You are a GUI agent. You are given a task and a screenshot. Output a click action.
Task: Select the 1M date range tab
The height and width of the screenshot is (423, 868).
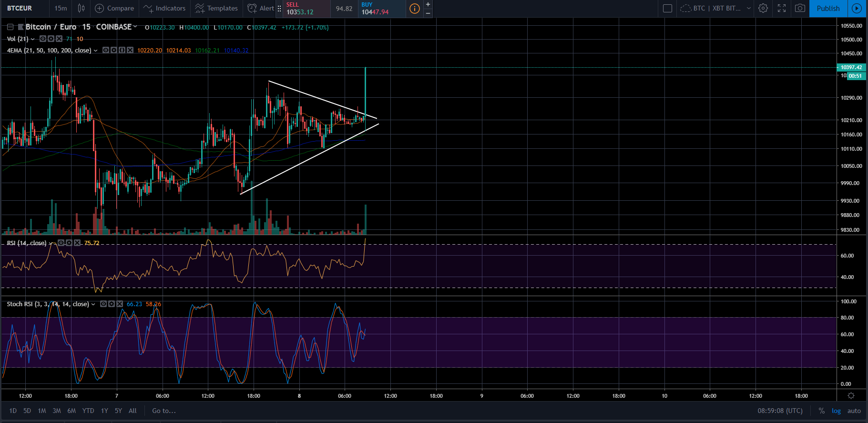point(42,411)
